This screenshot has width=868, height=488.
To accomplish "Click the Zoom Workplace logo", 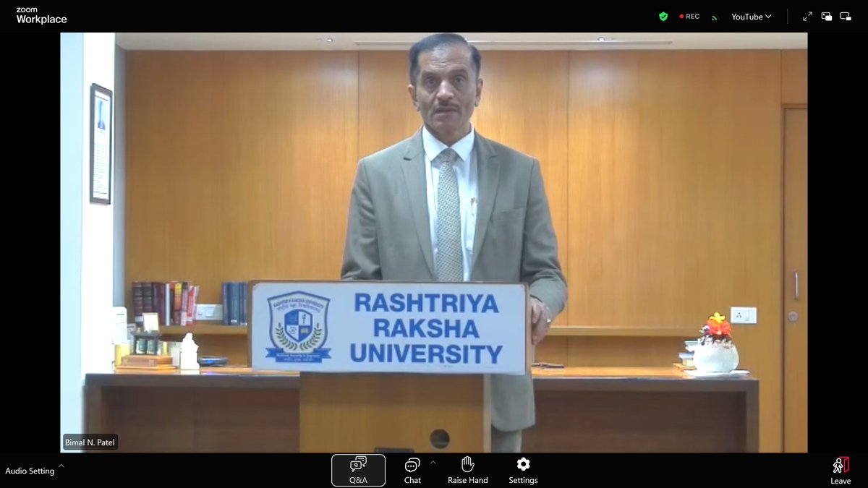I will coord(41,15).
